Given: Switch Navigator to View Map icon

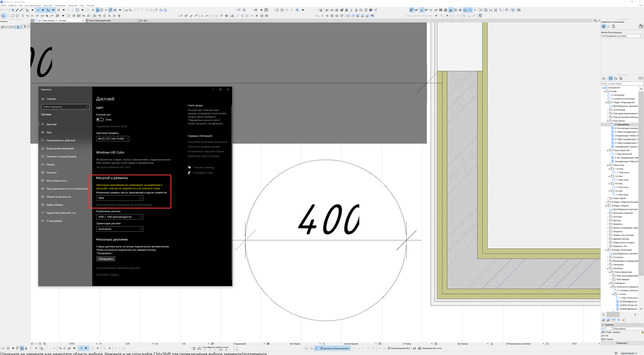Looking at the screenshot, I should (610, 78).
